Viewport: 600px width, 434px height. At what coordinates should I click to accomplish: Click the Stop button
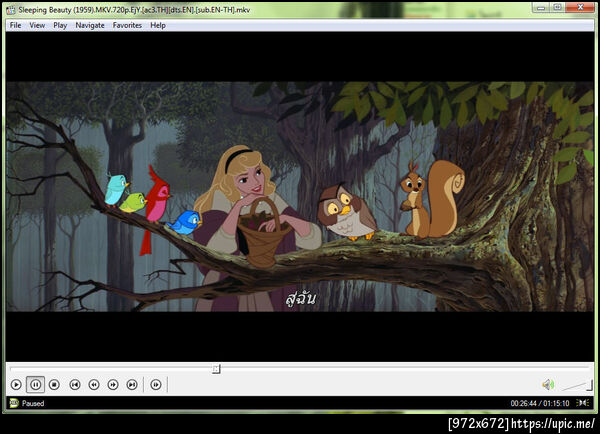pos(54,384)
